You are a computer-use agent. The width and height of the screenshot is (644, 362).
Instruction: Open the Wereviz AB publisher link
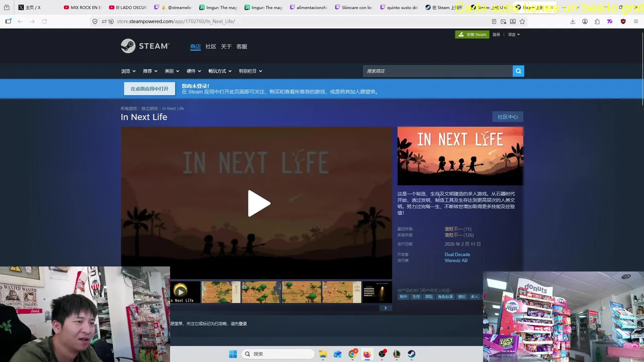[456, 260]
